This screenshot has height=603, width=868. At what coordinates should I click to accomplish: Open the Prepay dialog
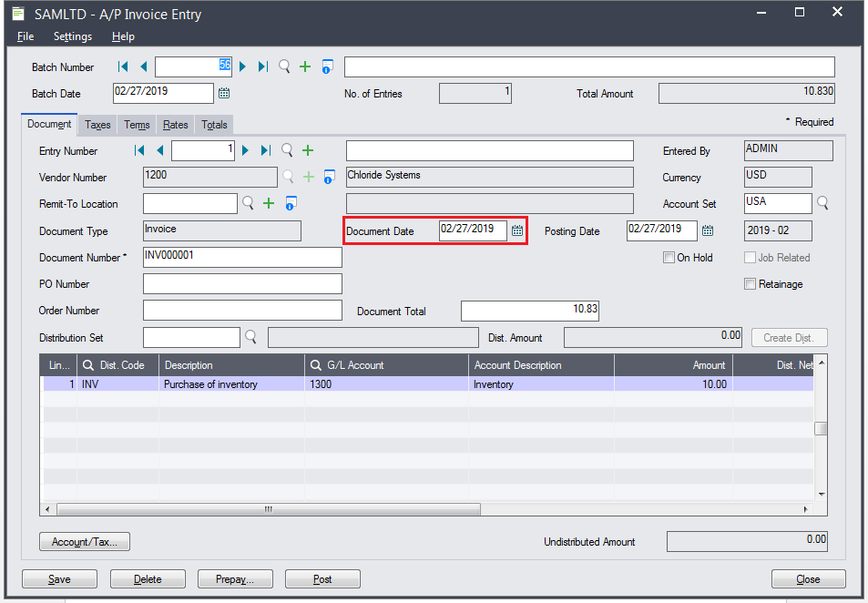pos(235,579)
